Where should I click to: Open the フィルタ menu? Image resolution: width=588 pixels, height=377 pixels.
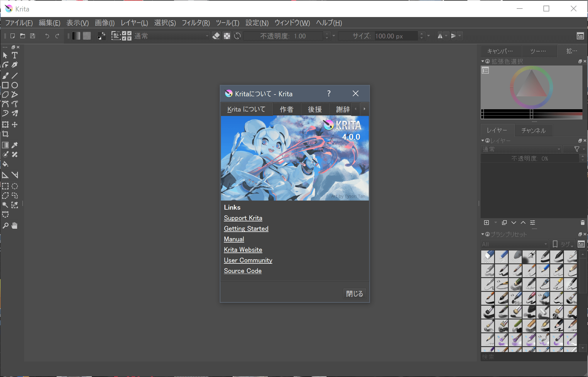click(x=195, y=23)
